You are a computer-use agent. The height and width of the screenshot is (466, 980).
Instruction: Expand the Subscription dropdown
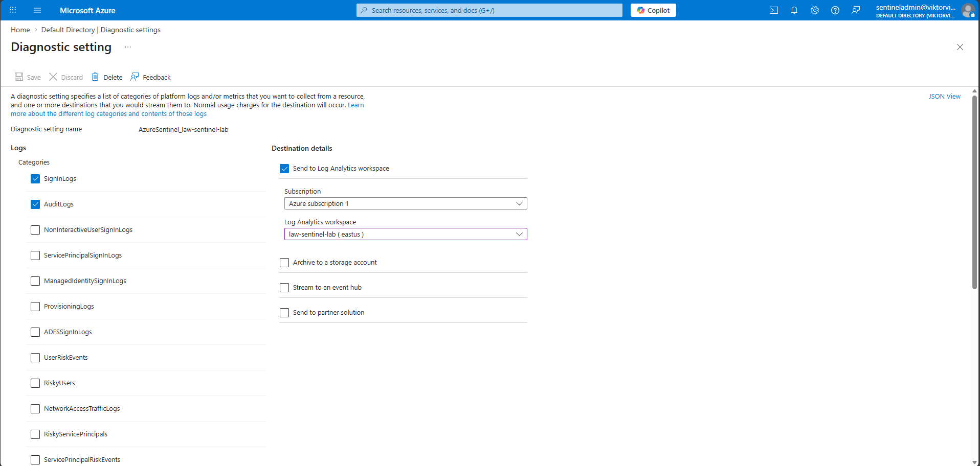405,203
